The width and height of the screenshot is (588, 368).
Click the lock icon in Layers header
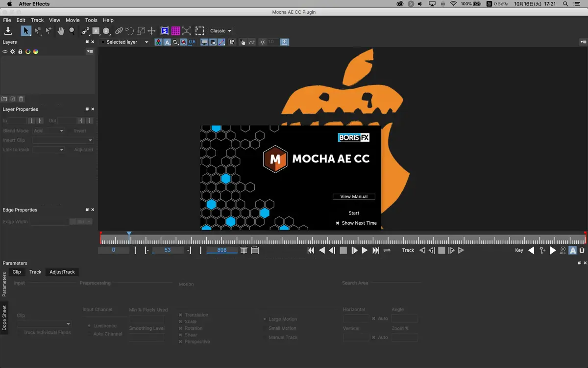pyautogui.click(x=20, y=52)
